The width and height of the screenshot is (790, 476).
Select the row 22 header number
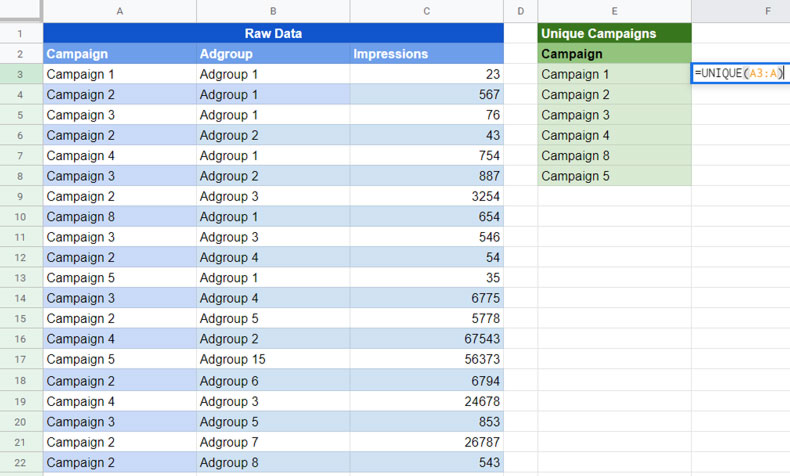coord(21,462)
